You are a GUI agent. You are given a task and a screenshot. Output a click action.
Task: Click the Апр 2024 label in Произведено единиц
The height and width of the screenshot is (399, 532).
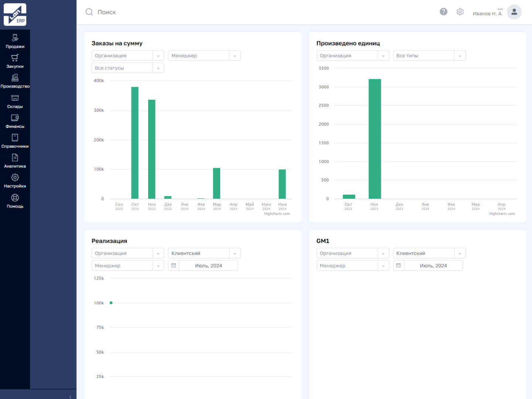(501, 206)
